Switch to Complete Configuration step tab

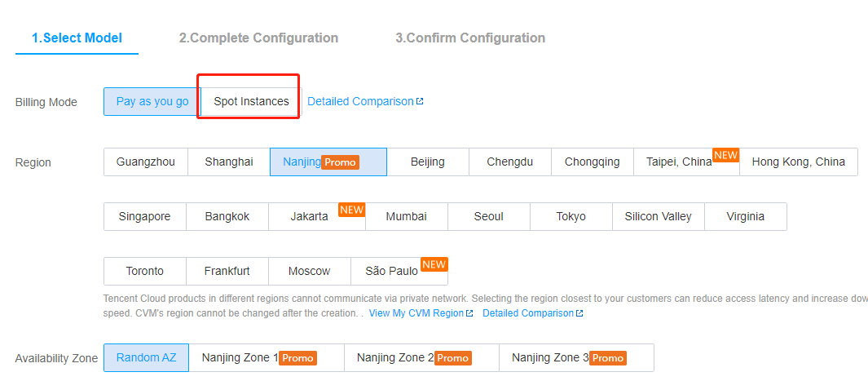258,38
